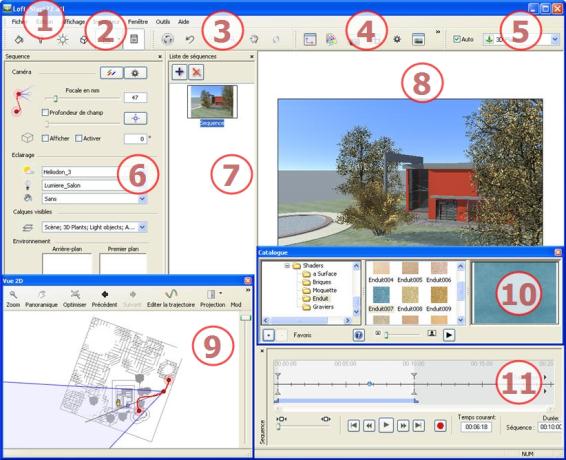Open the Lumiere_Salon dropdown
Viewport: 566px width, 460px height.
coord(94,185)
